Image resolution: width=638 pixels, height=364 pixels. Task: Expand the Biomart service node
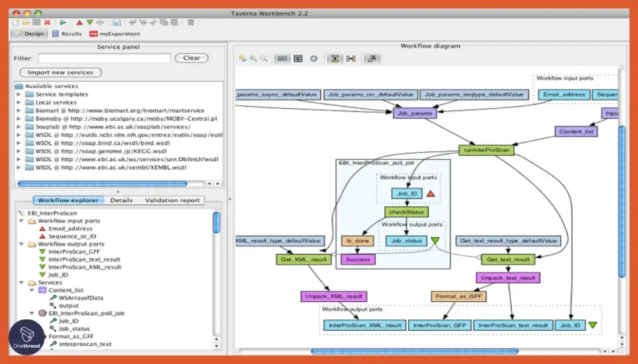coord(19,111)
